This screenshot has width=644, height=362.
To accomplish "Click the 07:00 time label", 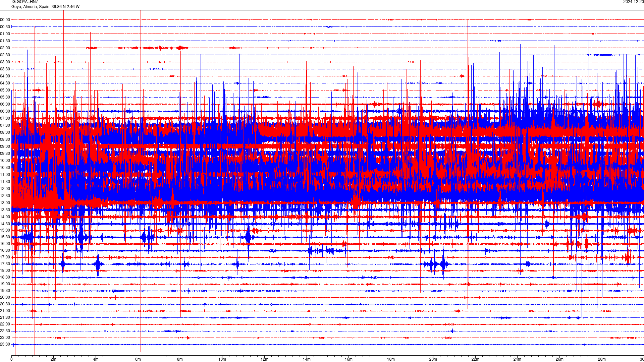I will 5,118.
